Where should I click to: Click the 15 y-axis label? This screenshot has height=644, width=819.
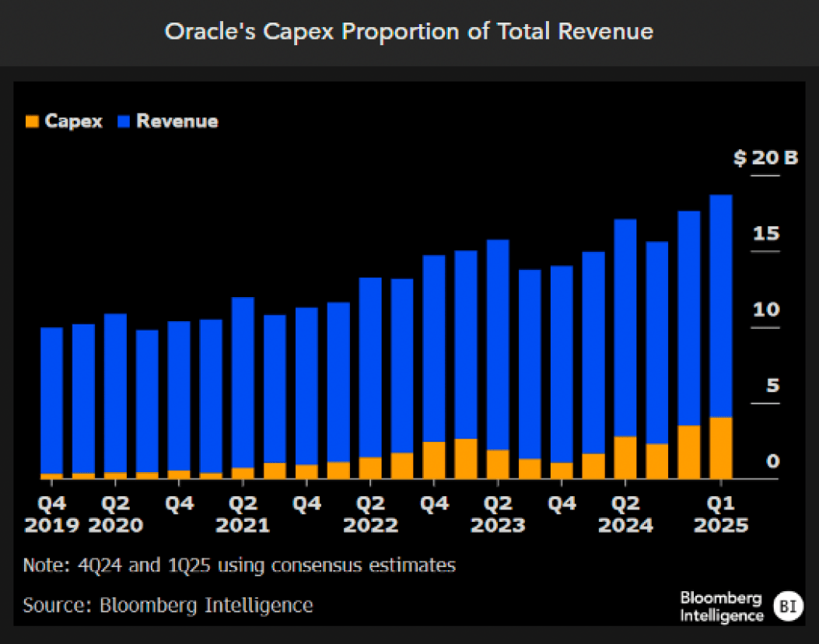(x=766, y=233)
